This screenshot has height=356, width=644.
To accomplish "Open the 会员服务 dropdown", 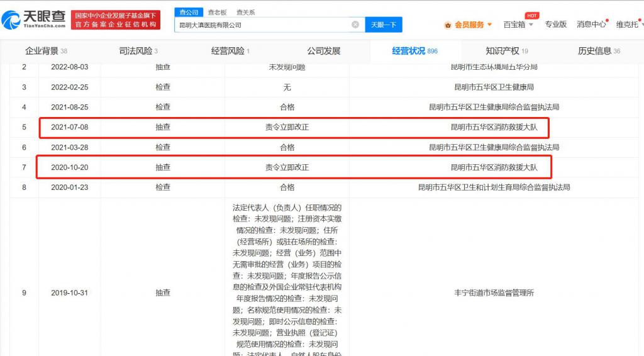I will pyautogui.click(x=473, y=25).
